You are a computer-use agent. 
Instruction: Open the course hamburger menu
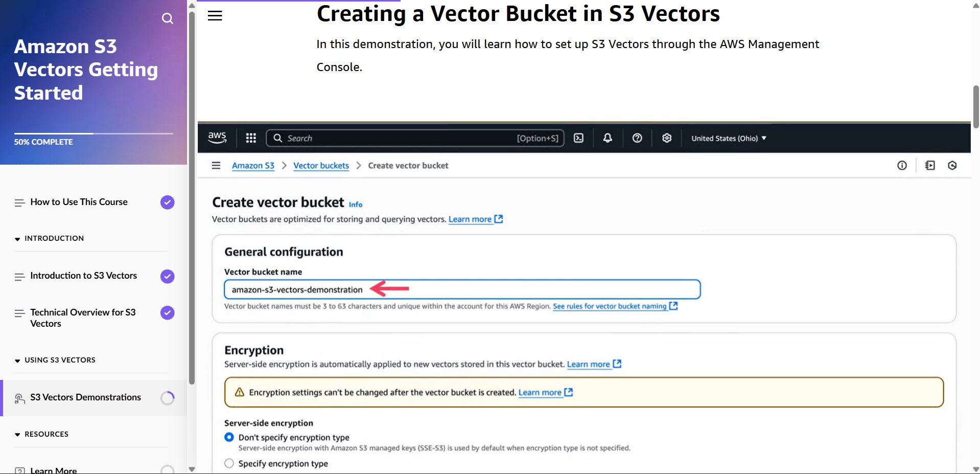point(214,15)
